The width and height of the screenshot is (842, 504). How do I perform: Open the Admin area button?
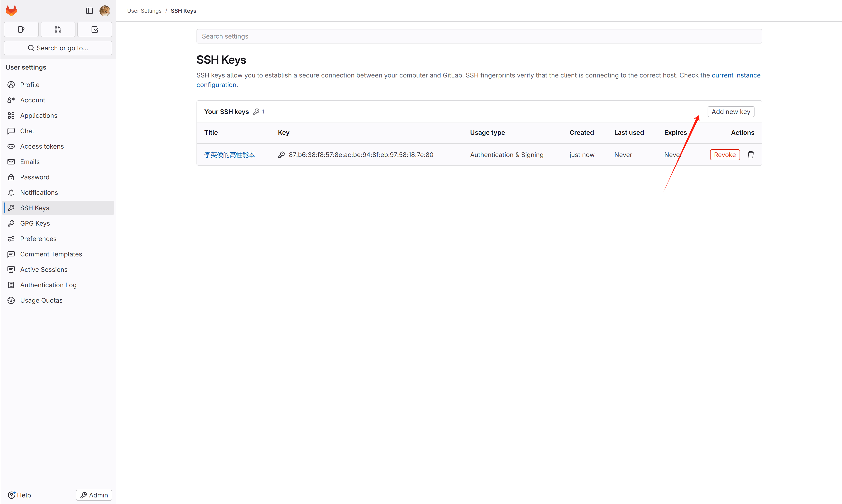pyautogui.click(x=94, y=495)
